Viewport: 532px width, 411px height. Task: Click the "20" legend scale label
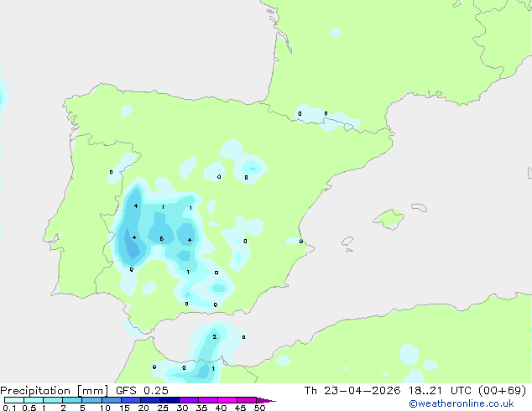[143, 408]
